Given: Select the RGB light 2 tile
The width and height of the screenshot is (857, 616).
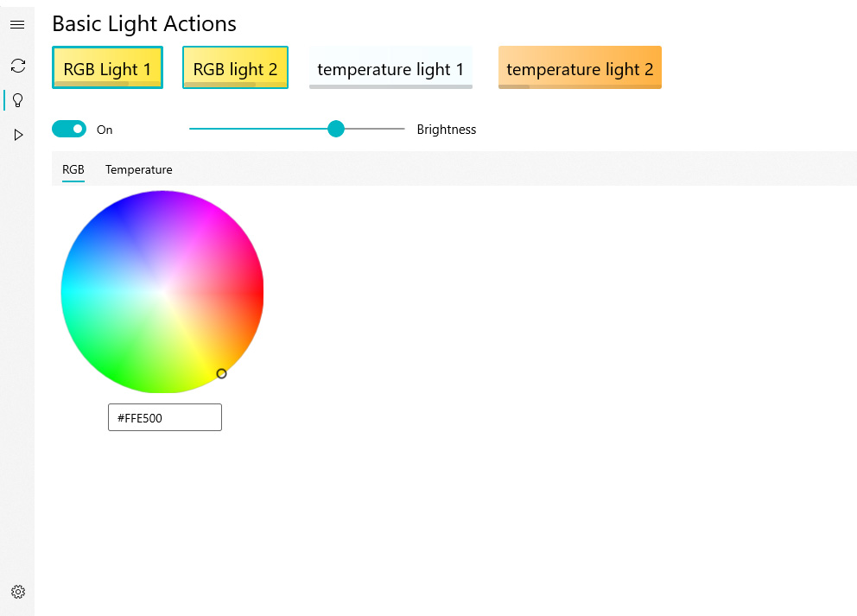Looking at the screenshot, I should pyautogui.click(x=235, y=68).
